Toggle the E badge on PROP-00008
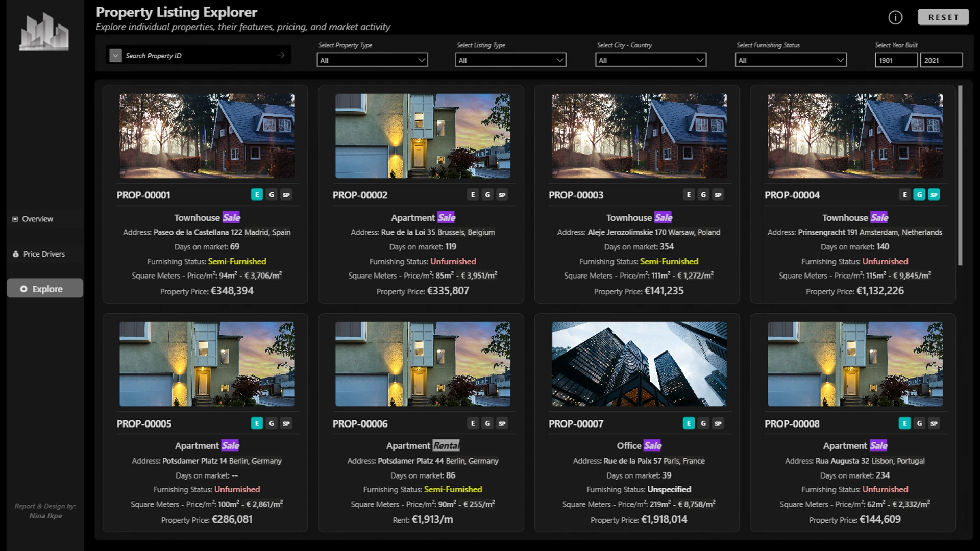 (x=904, y=423)
